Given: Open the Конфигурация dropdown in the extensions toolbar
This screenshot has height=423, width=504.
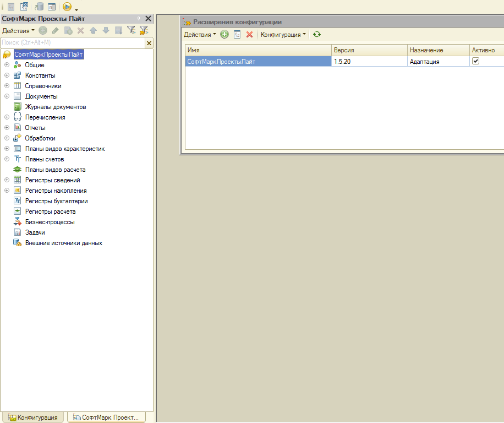Looking at the screenshot, I should point(283,34).
